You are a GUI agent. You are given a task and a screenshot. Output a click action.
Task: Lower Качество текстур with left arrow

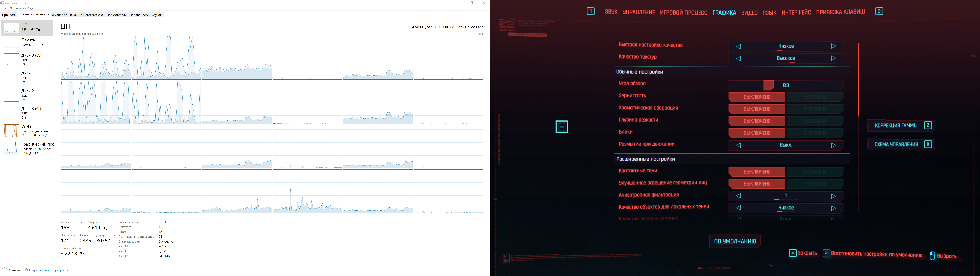tap(738, 59)
